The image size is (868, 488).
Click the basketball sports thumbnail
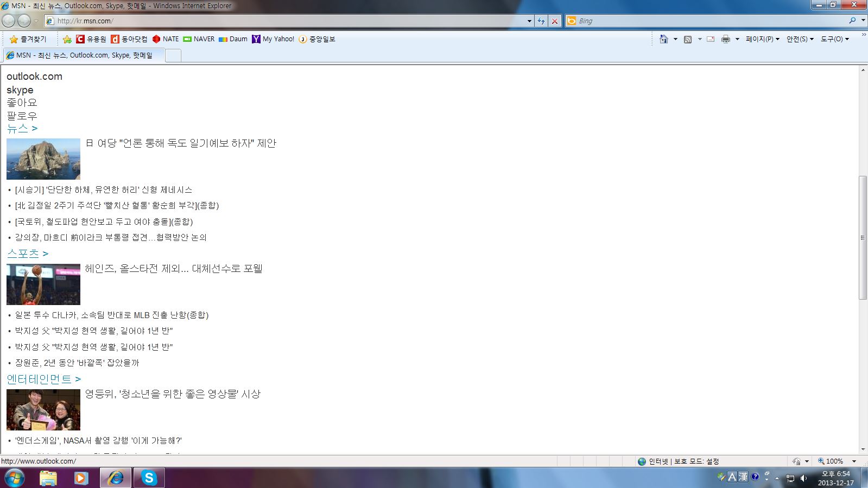click(x=43, y=284)
